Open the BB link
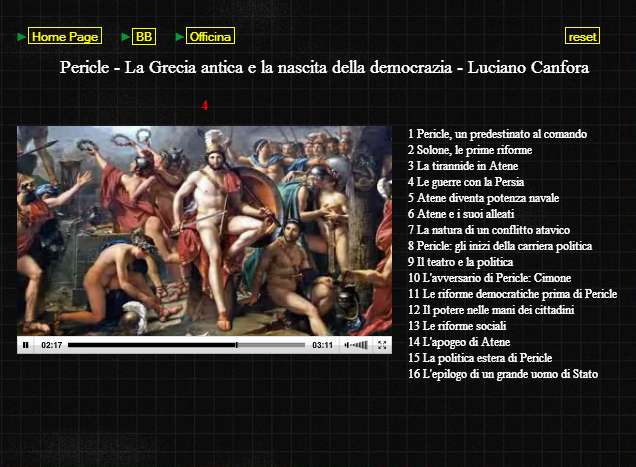This screenshot has width=636, height=467. [144, 37]
